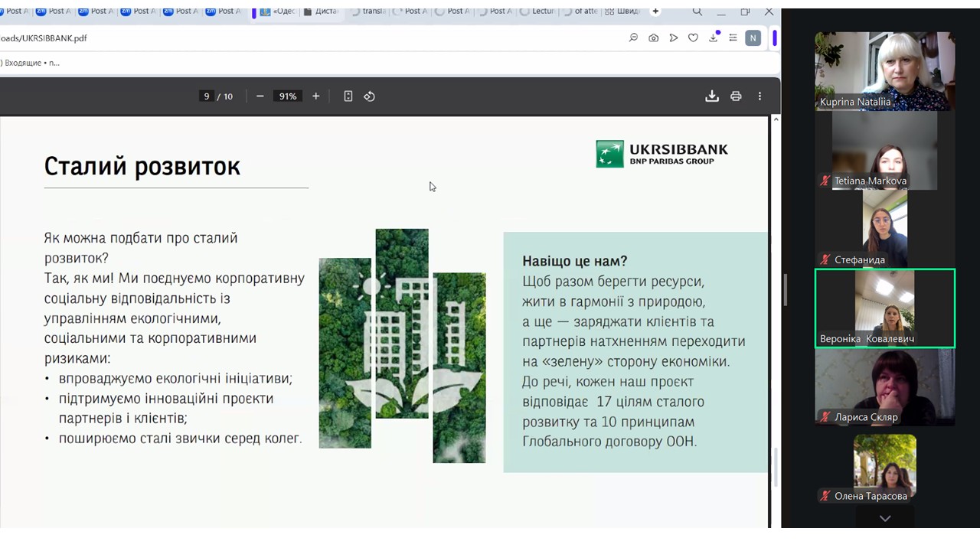Click the page number input field
The width and height of the screenshot is (980, 551).
pyautogui.click(x=206, y=96)
